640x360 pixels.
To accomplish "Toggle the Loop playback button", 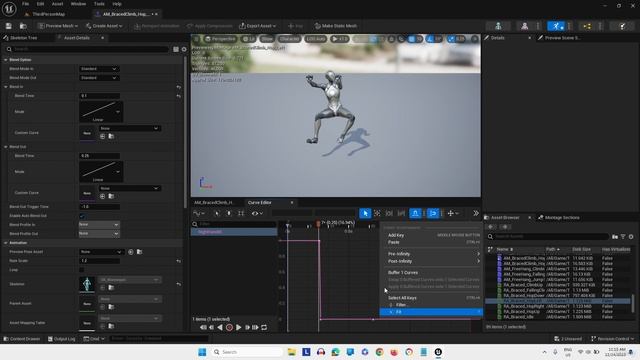I will (264, 327).
